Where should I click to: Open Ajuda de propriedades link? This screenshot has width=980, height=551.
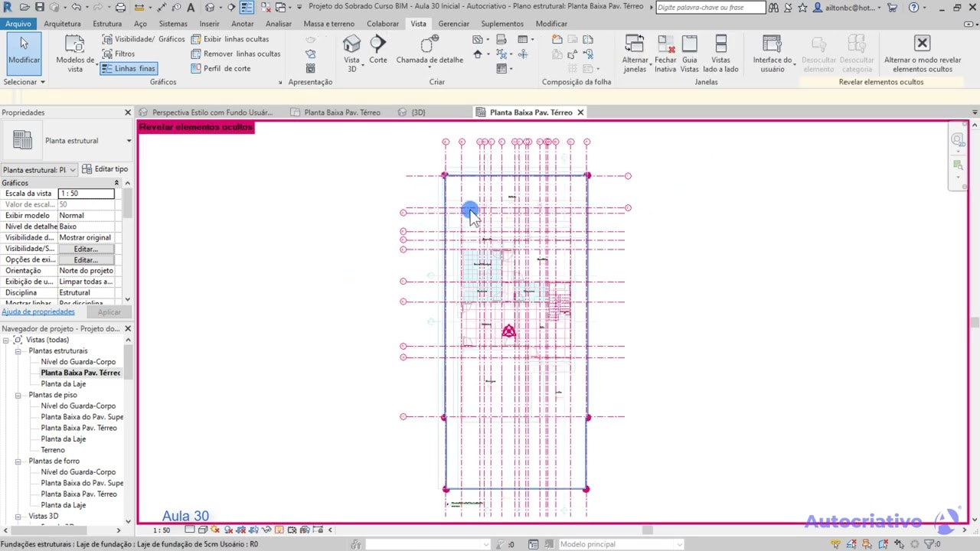tap(38, 311)
